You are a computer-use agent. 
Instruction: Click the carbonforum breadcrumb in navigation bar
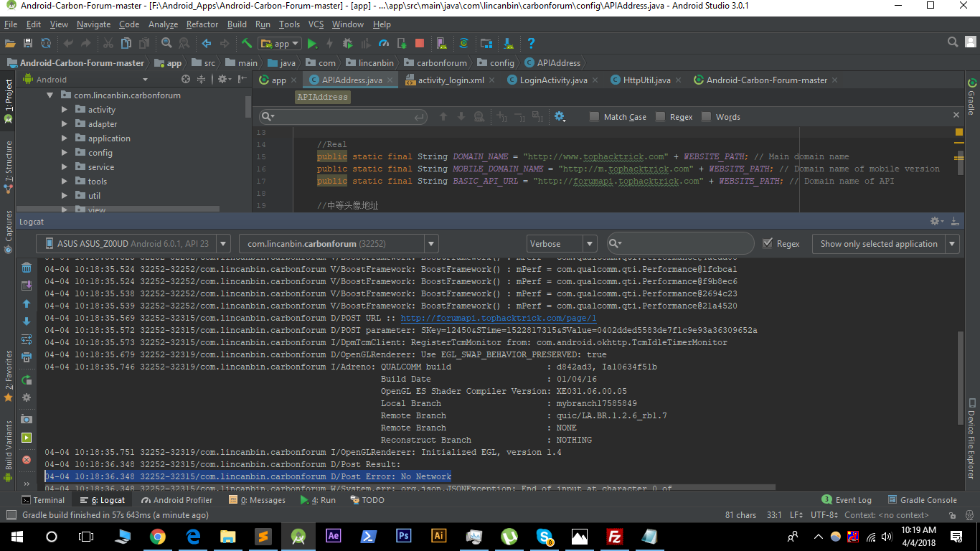(435, 63)
